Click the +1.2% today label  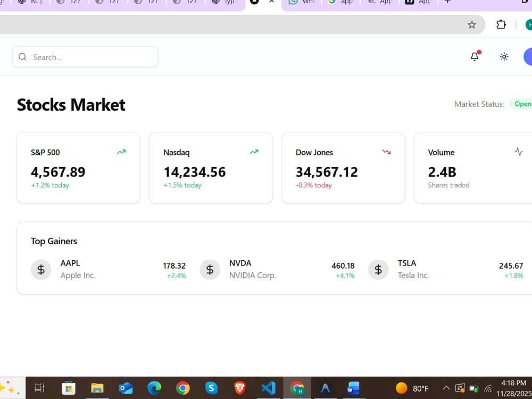50,185
